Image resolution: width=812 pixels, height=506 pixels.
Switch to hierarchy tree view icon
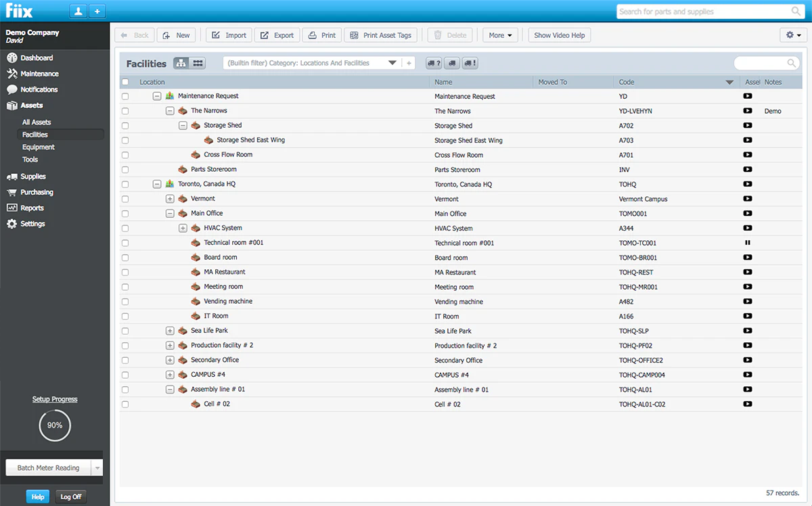point(181,63)
